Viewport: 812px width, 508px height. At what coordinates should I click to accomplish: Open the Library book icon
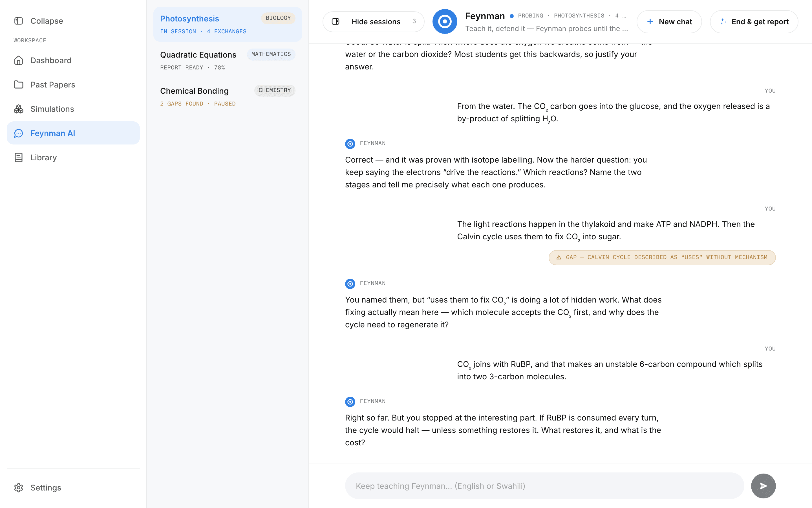[x=18, y=157]
